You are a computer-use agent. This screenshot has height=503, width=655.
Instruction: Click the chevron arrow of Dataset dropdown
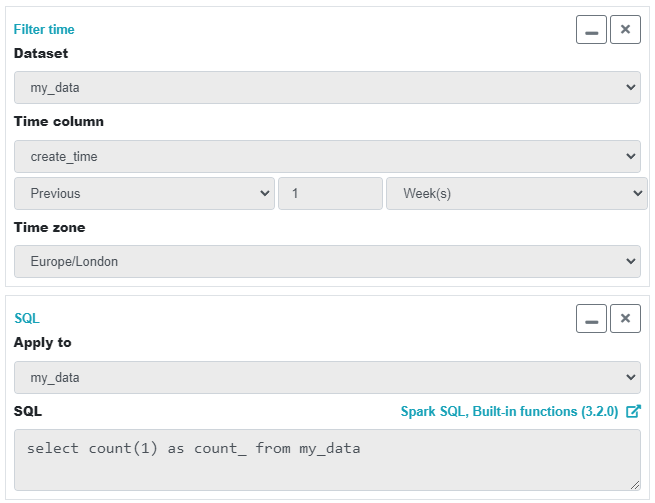coord(631,87)
